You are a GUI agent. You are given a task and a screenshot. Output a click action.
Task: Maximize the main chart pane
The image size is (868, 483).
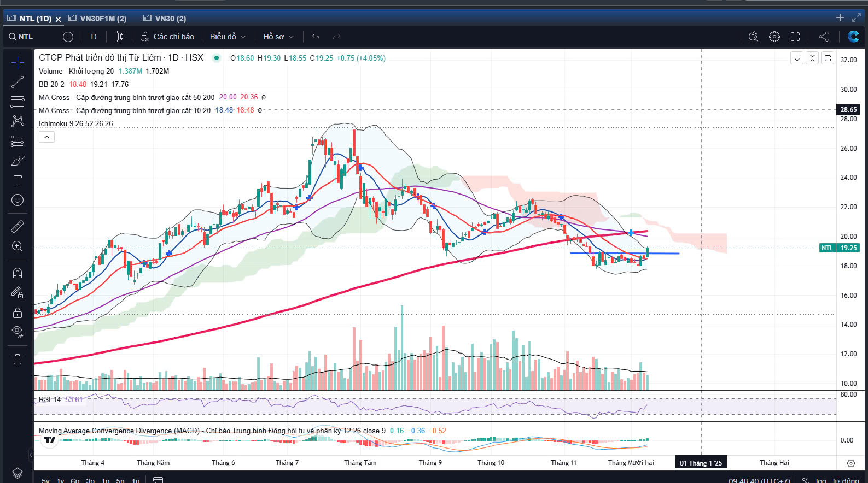pos(828,58)
